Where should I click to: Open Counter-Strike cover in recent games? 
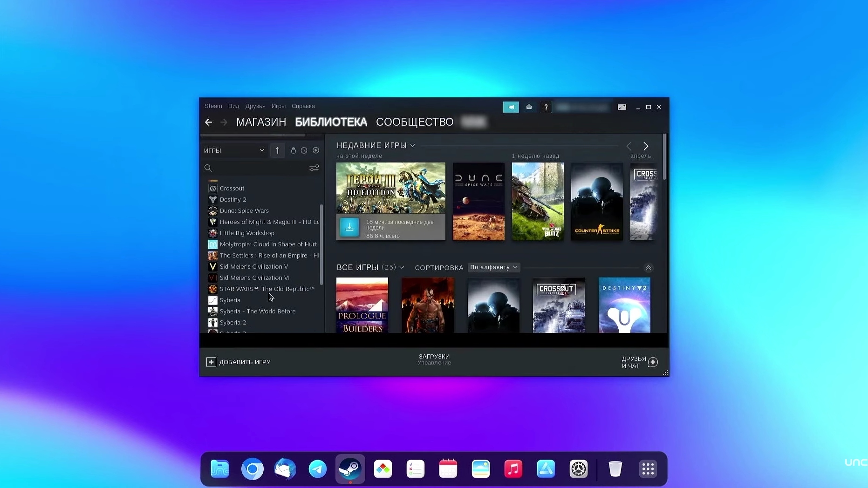(x=597, y=201)
